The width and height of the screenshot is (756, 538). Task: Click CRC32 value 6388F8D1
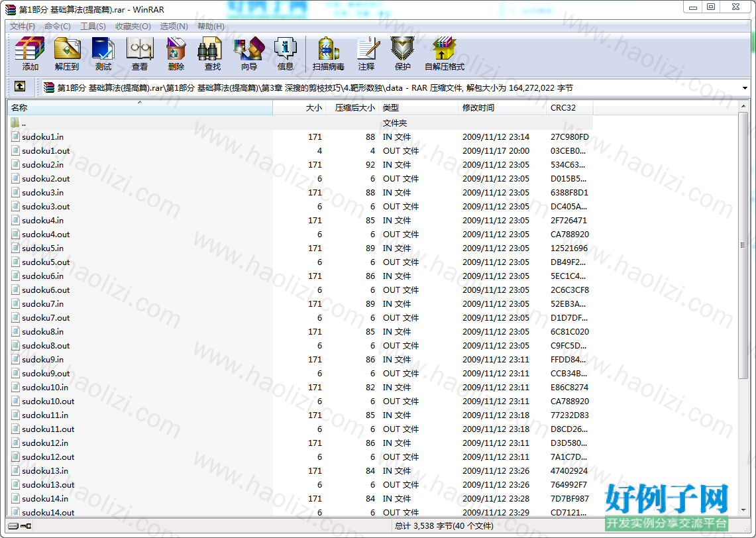point(569,192)
